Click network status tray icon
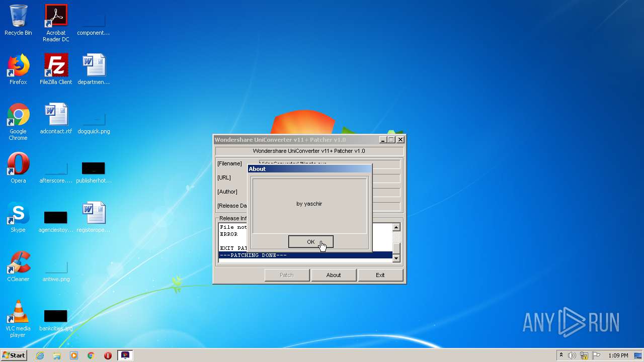This screenshot has width=644, height=362. point(584,355)
